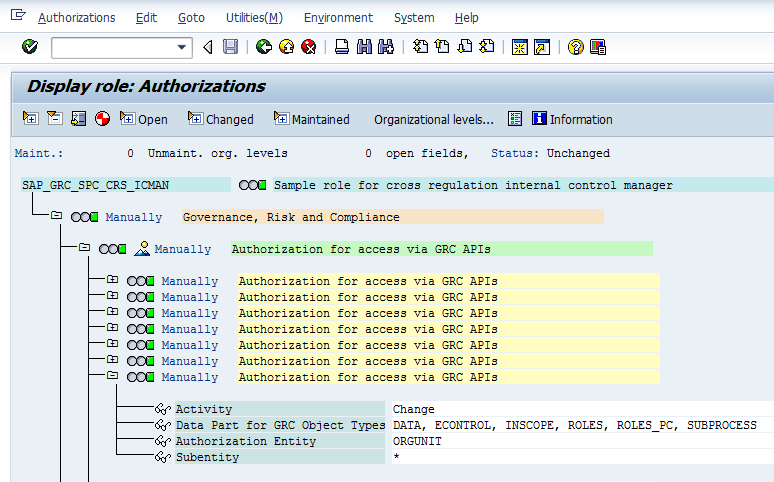This screenshot has height=482, width=774.
Task: Click the Changed button
Action: click(221, 119)
